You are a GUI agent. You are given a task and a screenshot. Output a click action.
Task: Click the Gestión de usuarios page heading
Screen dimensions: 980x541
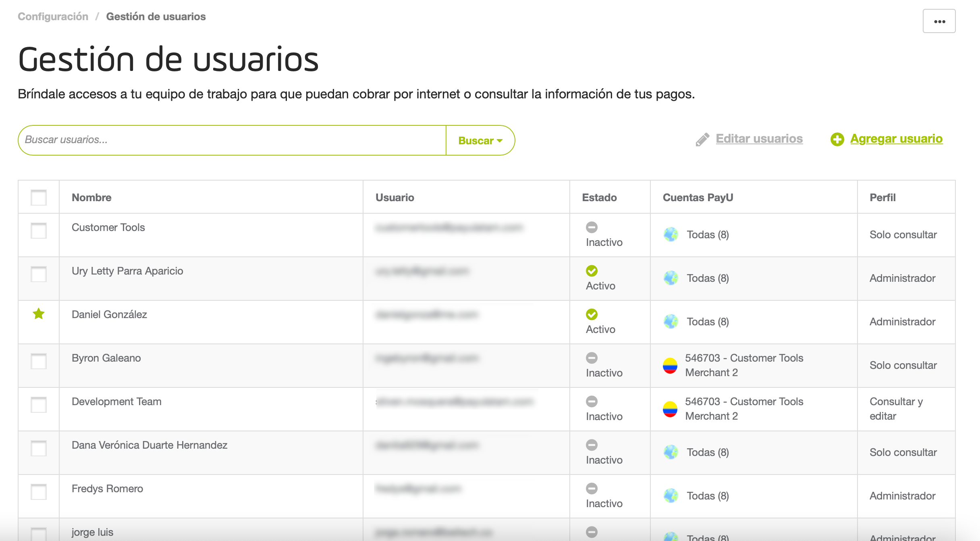click(168, 59)
